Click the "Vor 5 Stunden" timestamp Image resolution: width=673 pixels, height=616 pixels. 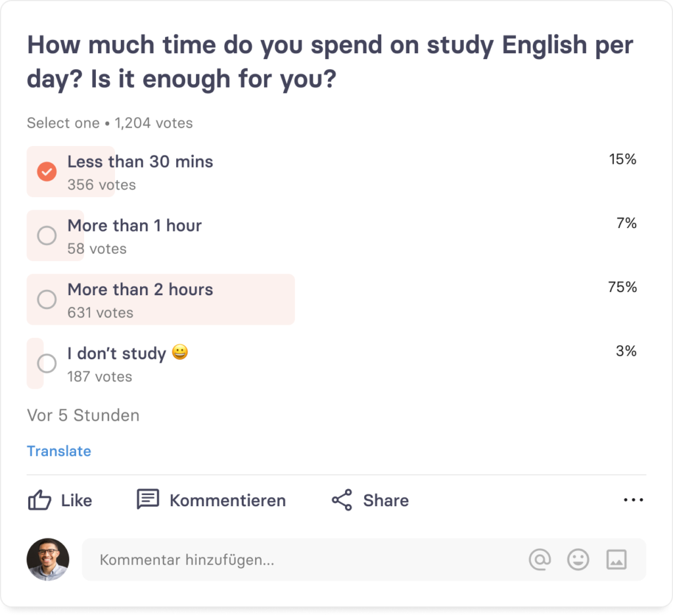click(x=83, y=415)
